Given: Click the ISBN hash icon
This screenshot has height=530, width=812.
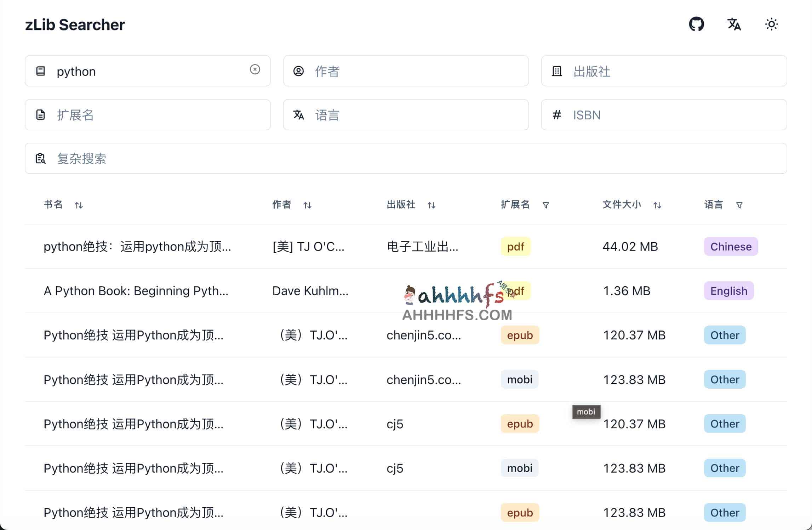Looking at the screenshot, I should tap(557, 115).
